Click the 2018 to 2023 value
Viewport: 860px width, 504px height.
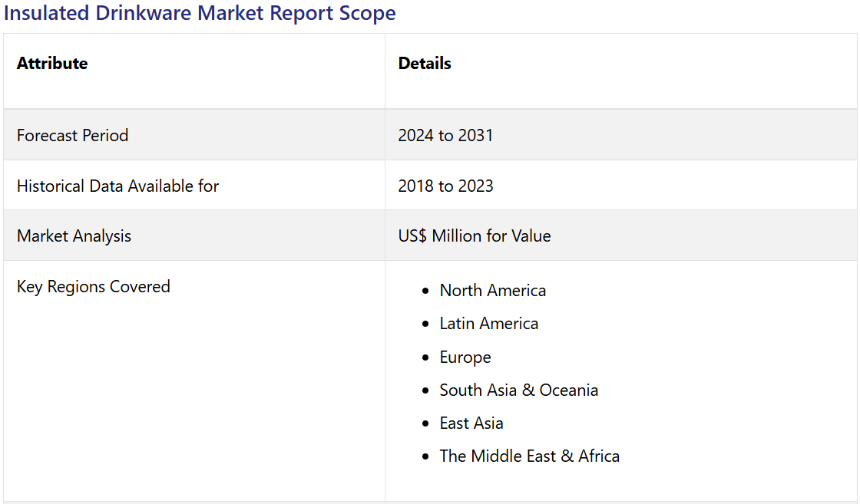[x=445, y=186]
